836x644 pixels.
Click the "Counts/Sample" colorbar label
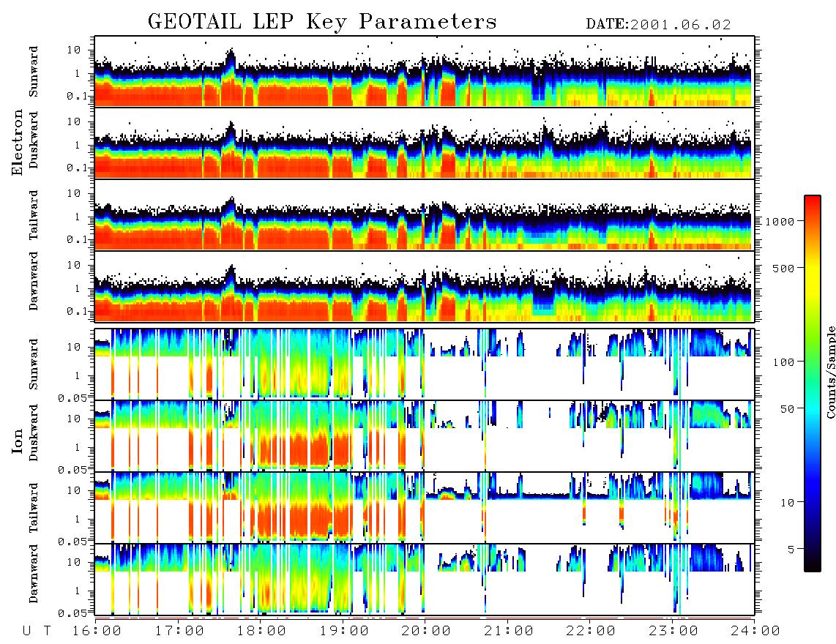point(830,372)
